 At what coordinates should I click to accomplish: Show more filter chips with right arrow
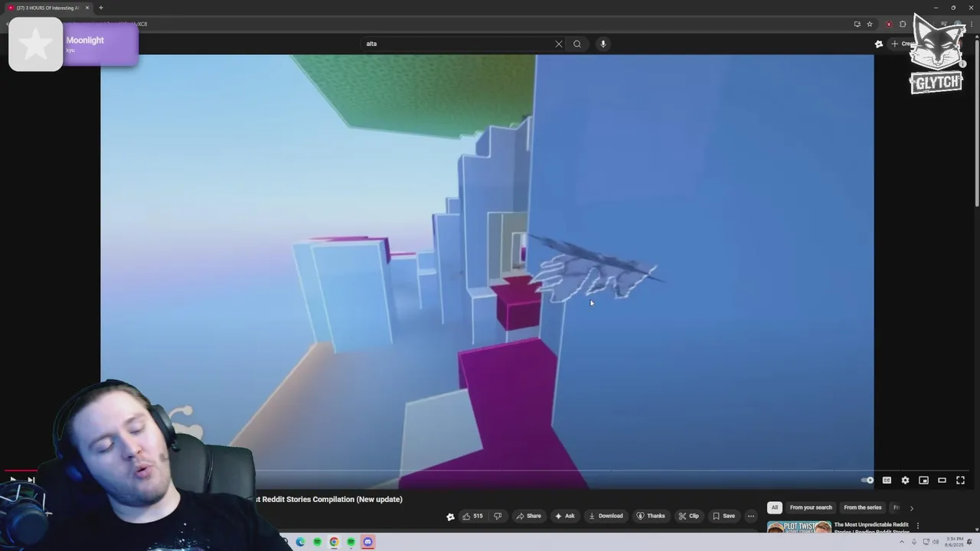point(911,508)
